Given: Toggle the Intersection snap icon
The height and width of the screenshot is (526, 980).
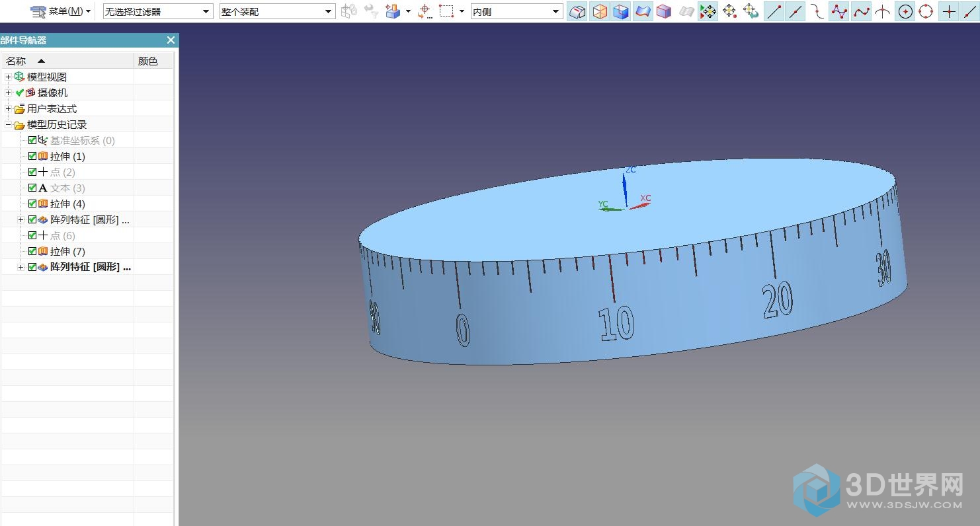Looking at the screenshot, I should click(882, 11).
